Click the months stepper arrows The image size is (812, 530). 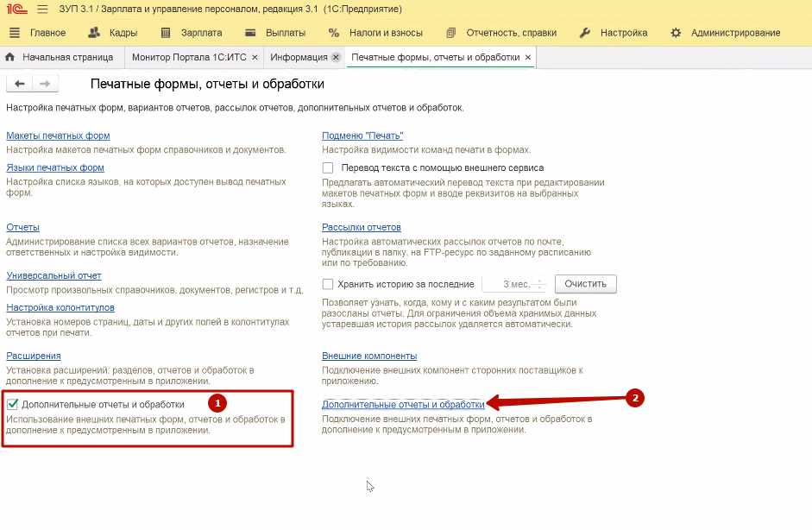click(x=540, y=284)
